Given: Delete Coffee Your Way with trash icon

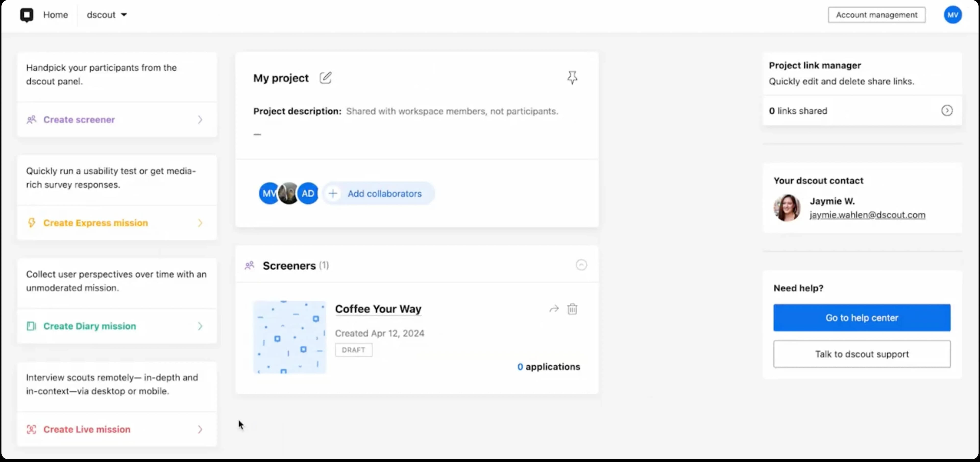Looking at the screenshot, I should (572, 309).
